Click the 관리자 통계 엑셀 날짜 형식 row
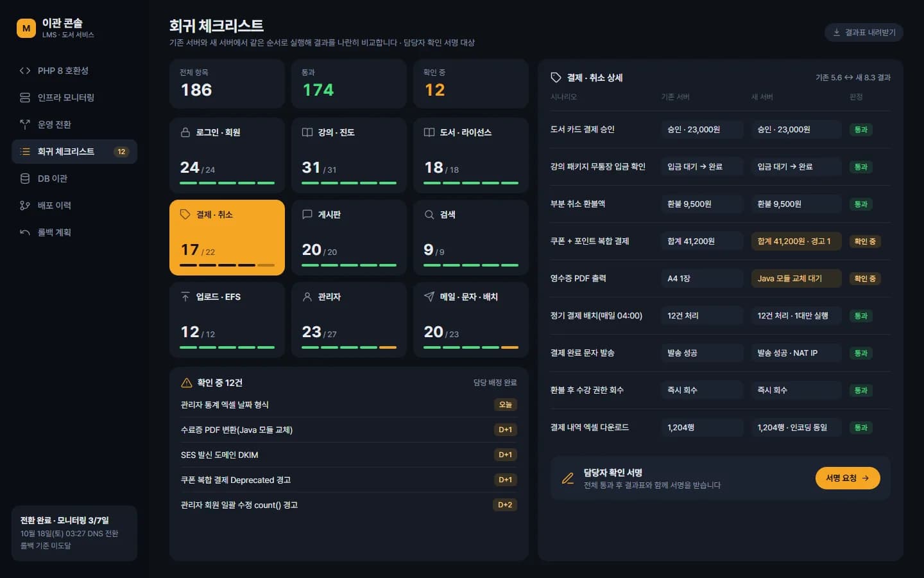Screen dimensions: 924x578 point(349,405)
